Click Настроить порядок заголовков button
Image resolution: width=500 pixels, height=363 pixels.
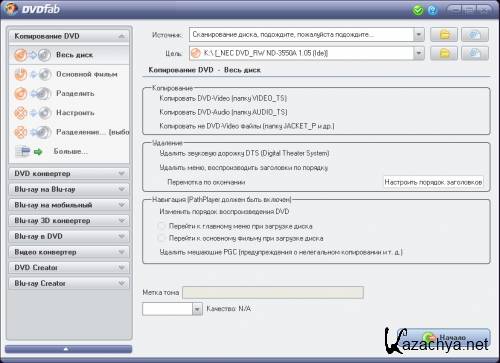coord(433,182)
